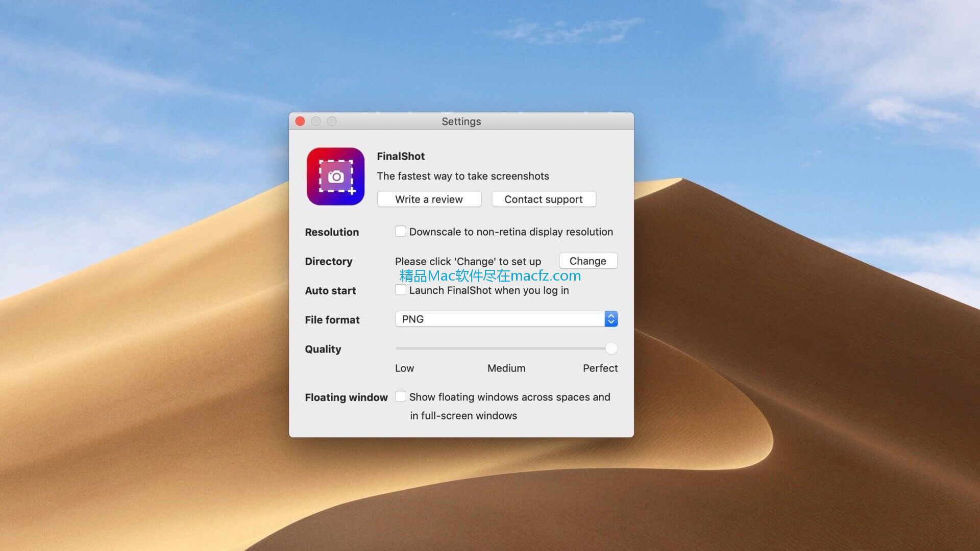This screenshot has width=980, height=551.
Task: Click the 'Resolution' label
Action: click(x=332, y=232)
